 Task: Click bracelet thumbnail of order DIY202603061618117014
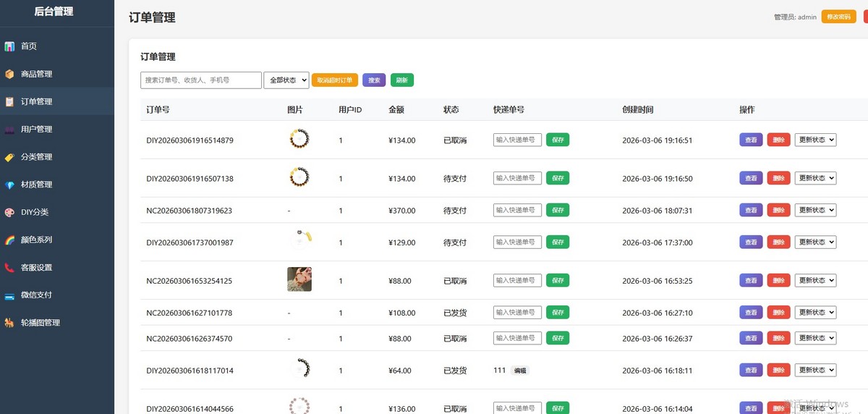[299, 369]
